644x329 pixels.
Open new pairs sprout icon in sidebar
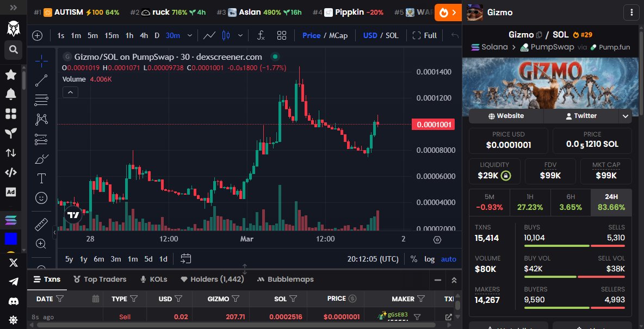pos(11,133)
